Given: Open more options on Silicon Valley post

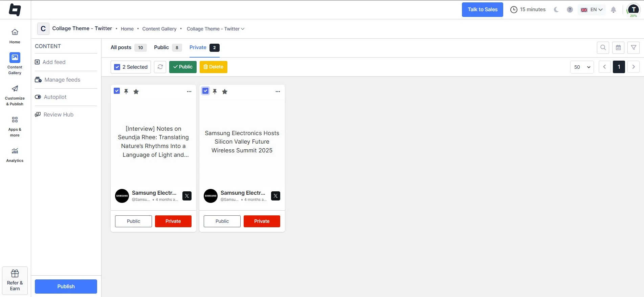Looking at the screenshot, I should click(278, 91).
